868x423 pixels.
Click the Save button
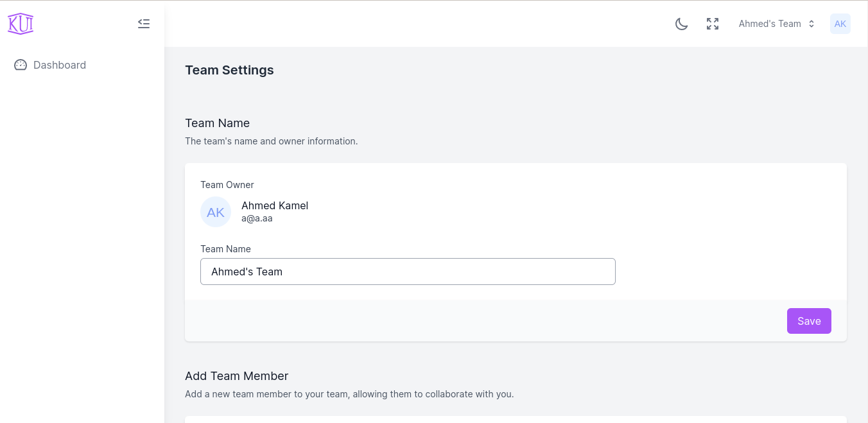[809, 321]
